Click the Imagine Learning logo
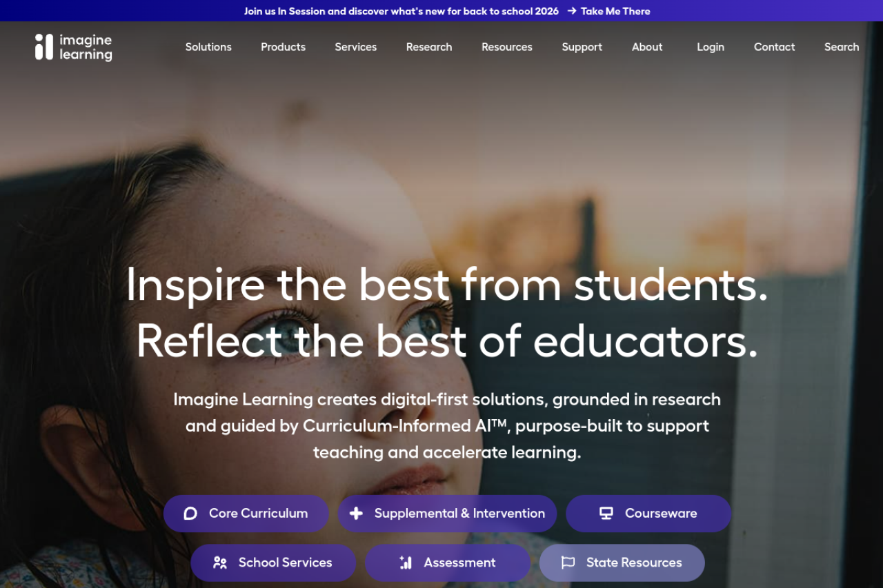Image resolution: width=883 pixels, height=588 pixels. (x=73, y=47)
